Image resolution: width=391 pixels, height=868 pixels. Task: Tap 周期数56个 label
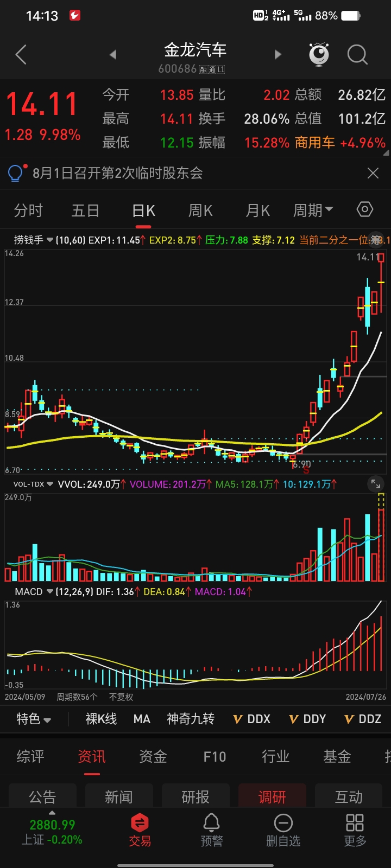(77, 697)
